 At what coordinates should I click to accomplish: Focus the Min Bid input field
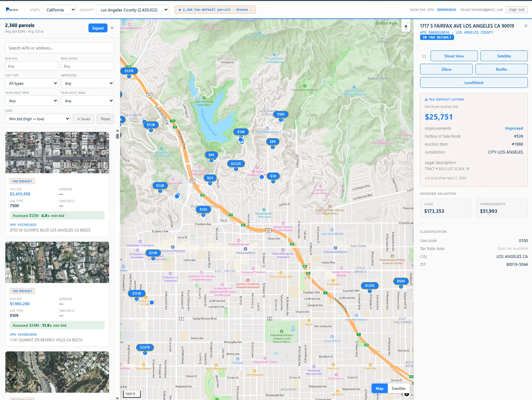click(x=32, y=66)
